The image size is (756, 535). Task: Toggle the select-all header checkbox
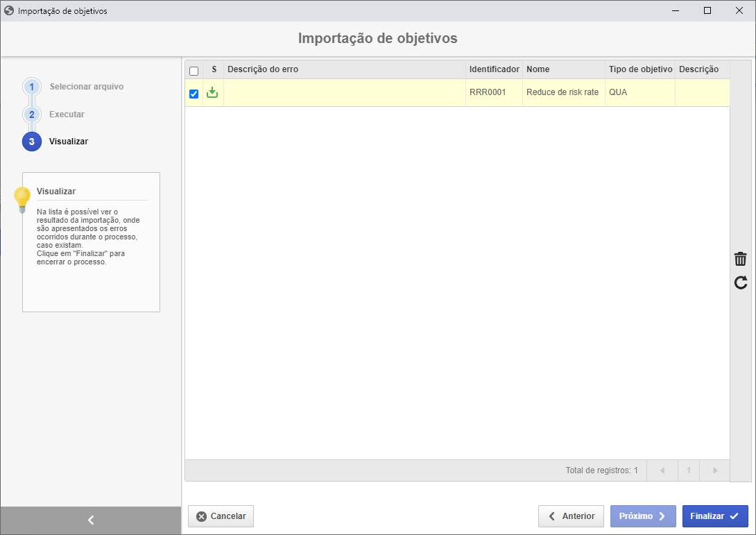click(x=194, y=71)
